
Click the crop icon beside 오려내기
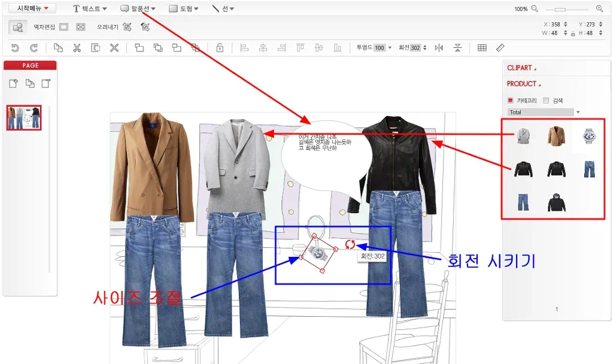(127, 27)
